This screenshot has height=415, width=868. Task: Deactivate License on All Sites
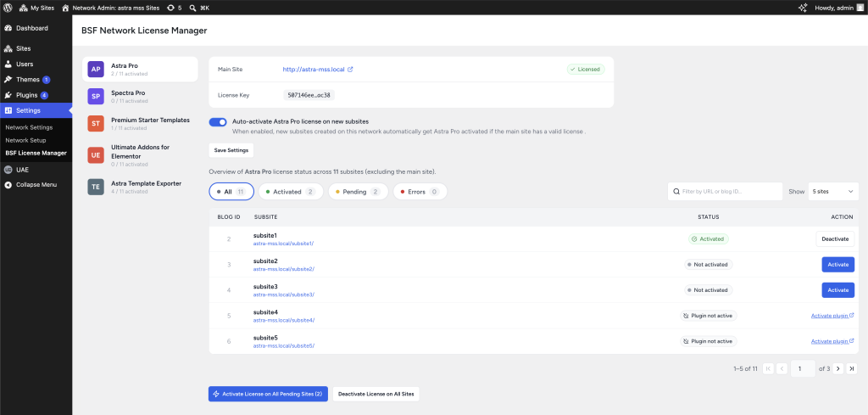pos(376,394)
